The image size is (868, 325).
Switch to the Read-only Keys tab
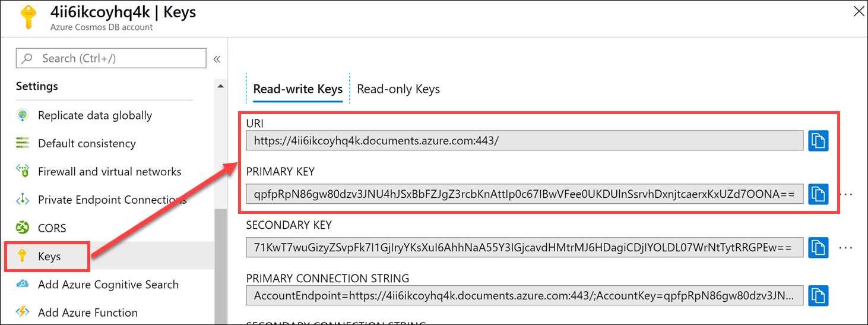pos(398,89)
